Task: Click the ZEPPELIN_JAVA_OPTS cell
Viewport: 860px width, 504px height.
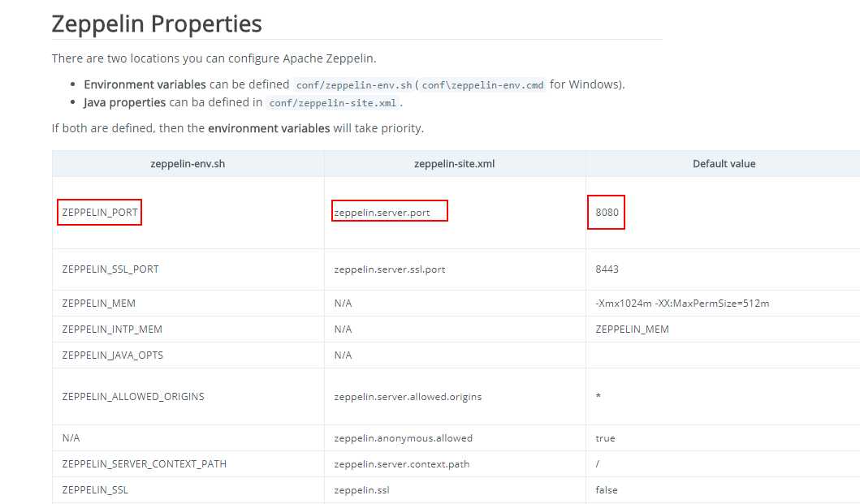Action: coord(112,355)
